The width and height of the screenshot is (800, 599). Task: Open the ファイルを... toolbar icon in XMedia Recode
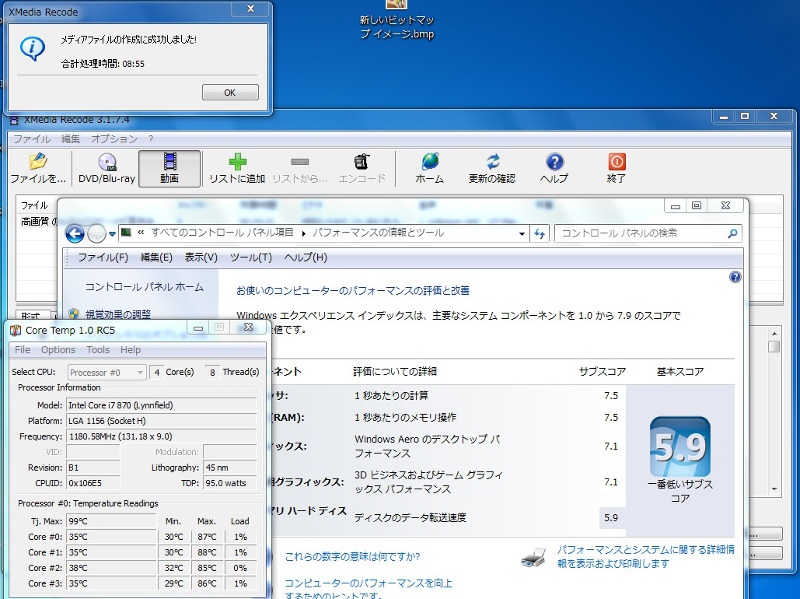pos(38,168)
